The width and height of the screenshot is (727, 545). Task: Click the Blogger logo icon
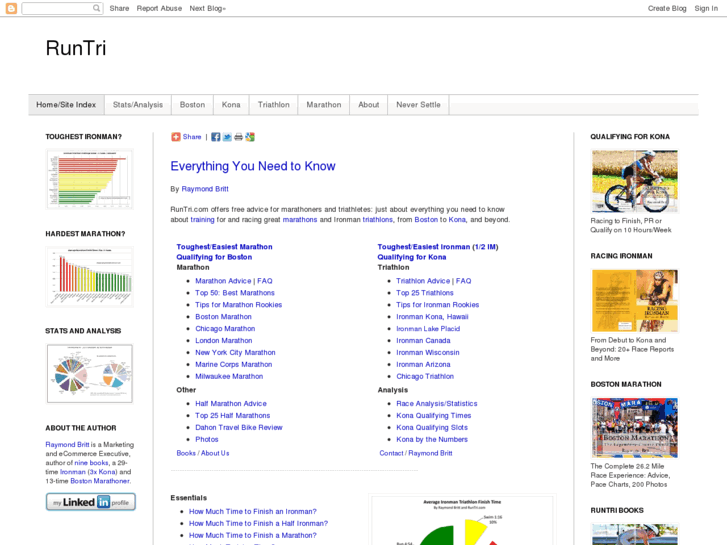pos(11,8)
